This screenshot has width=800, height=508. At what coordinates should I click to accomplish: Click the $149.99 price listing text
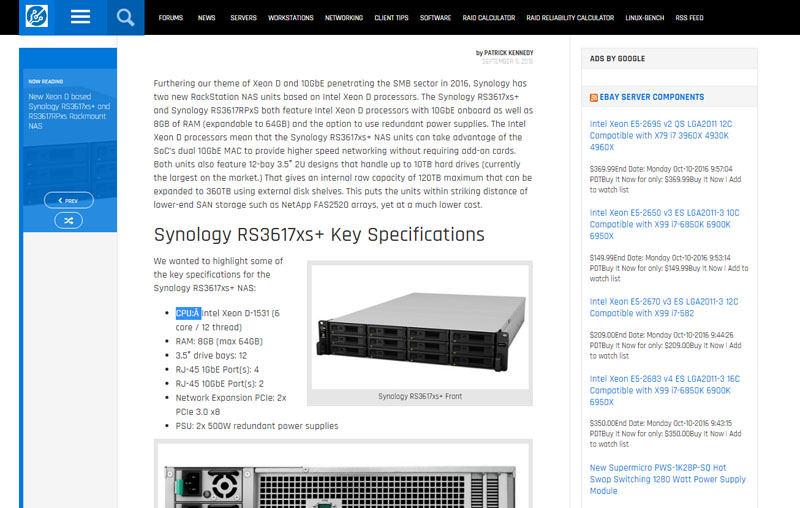click(x=669, y=268)
